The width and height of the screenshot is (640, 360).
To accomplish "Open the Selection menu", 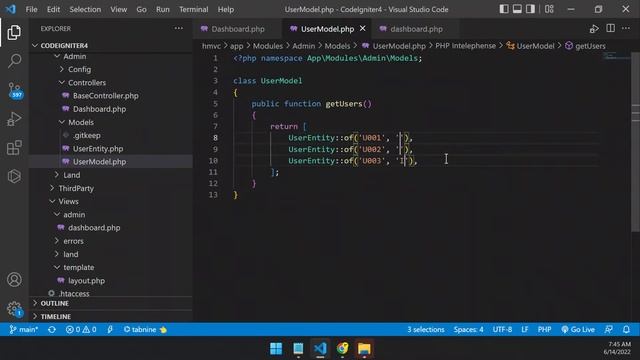I will (x=85, y=9).
